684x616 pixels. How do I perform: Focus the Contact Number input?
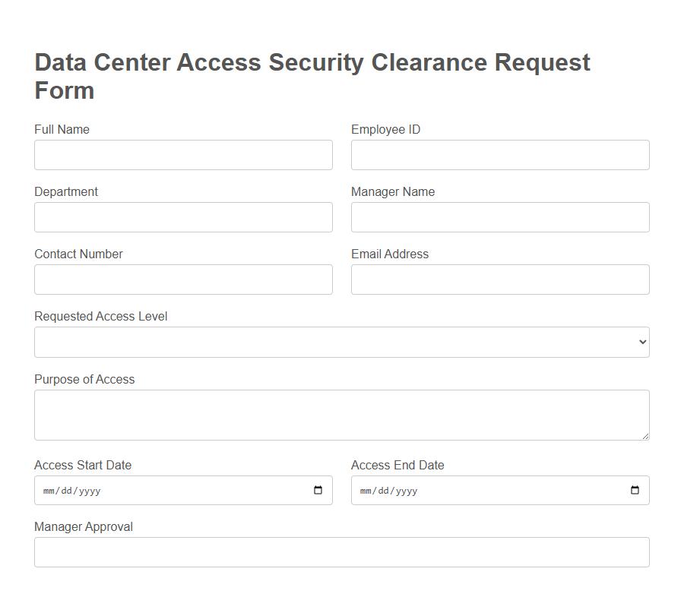pyautogui.click(x=183, y=280)
